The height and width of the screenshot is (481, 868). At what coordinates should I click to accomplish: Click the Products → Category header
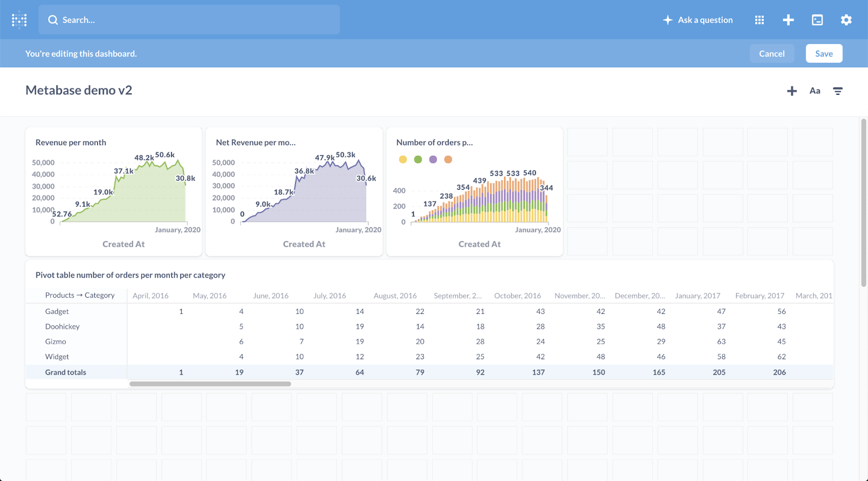coord(80,296)
